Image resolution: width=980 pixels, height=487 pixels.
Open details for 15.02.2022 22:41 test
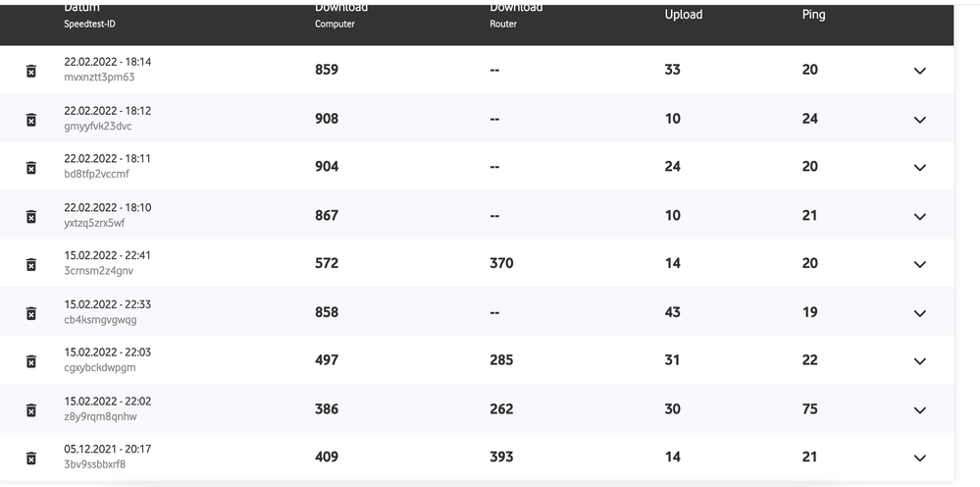coord(919,264)
